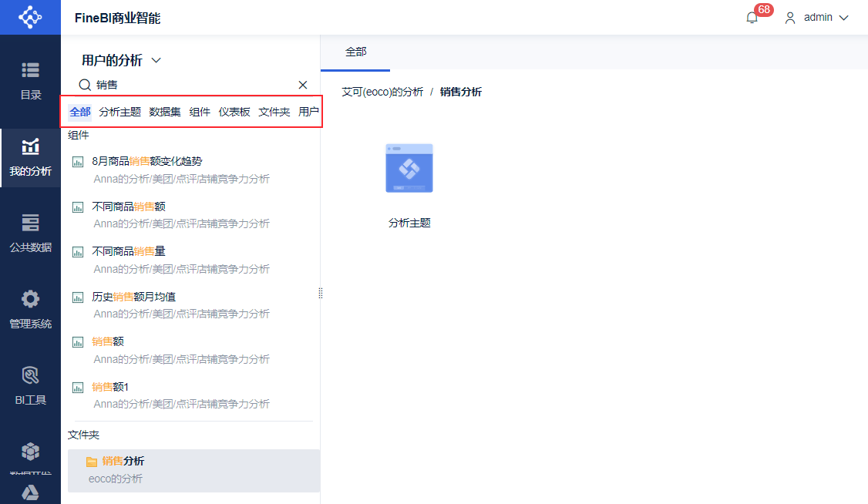Click the eoco的分析 path text

[x=115, y=479]
